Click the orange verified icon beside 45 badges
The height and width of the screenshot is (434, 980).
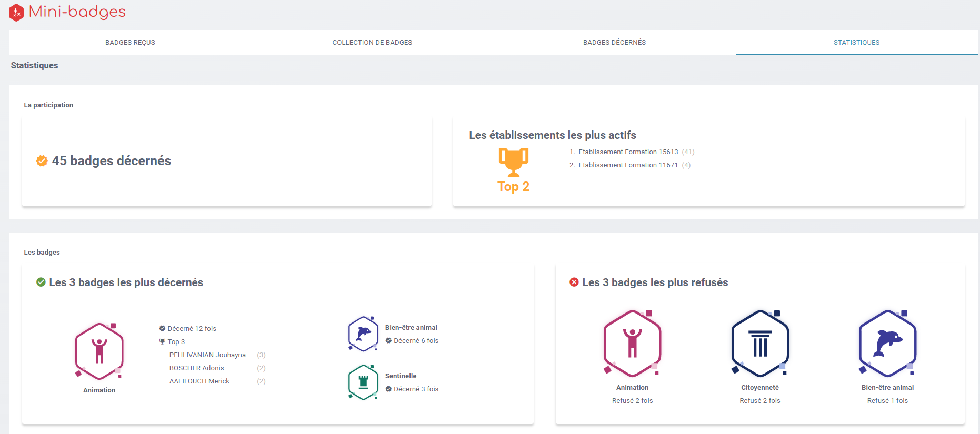tap(42, 161)
